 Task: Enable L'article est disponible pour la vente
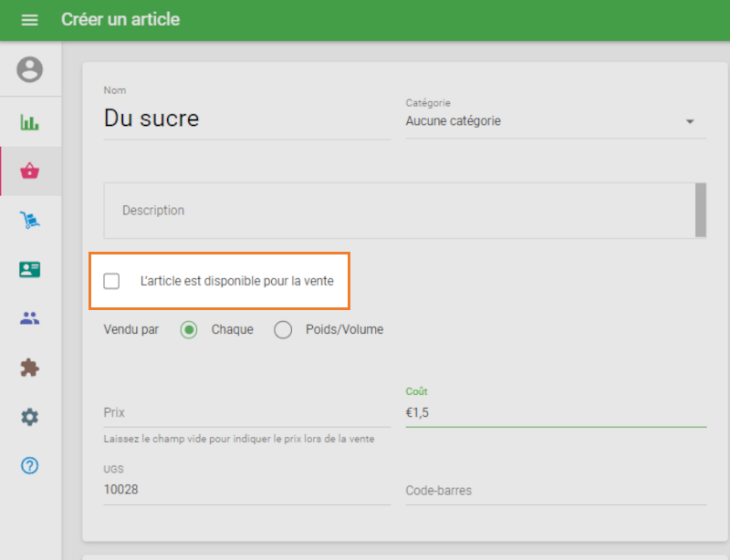(111, 281)
